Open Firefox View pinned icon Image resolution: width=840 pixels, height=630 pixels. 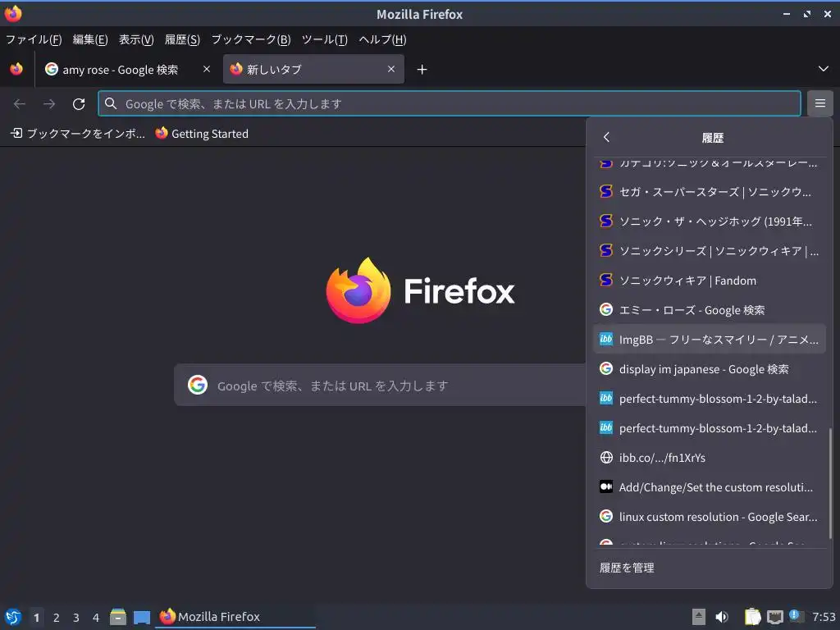click(16, 69)
